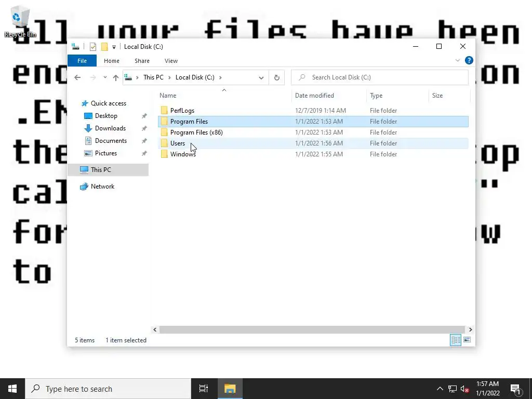
Task: Switch to the Share ribbon tab
Action: pyautogui.click(x=142, y=61)
